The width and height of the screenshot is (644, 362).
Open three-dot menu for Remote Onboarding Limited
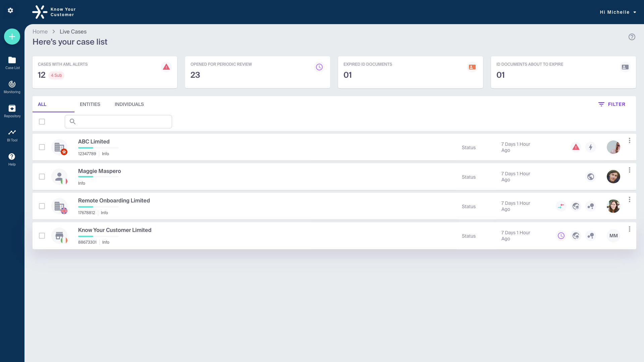tap(630, 199)
